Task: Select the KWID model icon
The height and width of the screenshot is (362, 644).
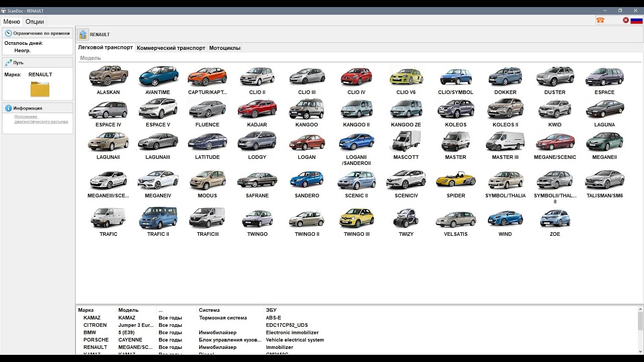Action: tap(555, 109)
